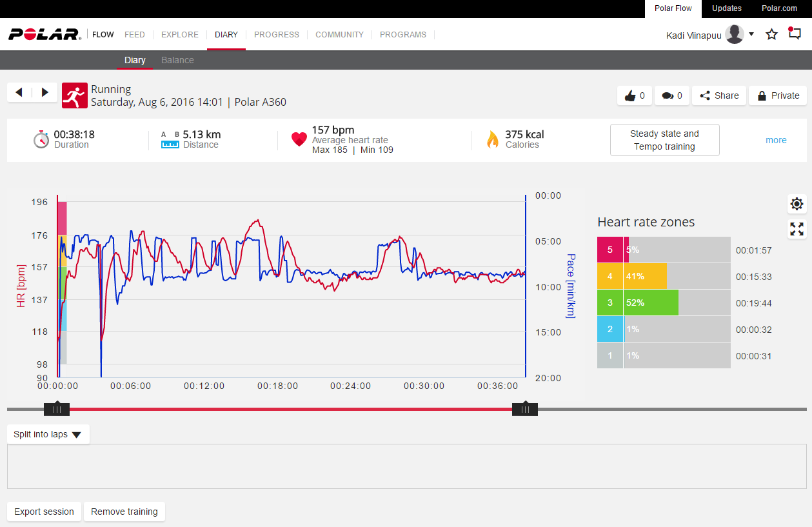Click the 00:38:18 duration value
The image size is (812, 527).
[x=74, y=134]
